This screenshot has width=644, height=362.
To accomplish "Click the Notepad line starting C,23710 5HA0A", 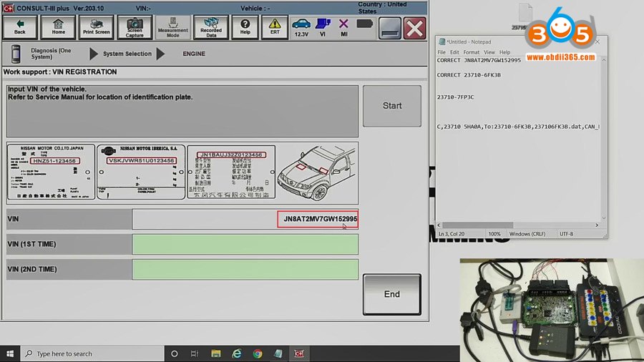I will [518, 127].
